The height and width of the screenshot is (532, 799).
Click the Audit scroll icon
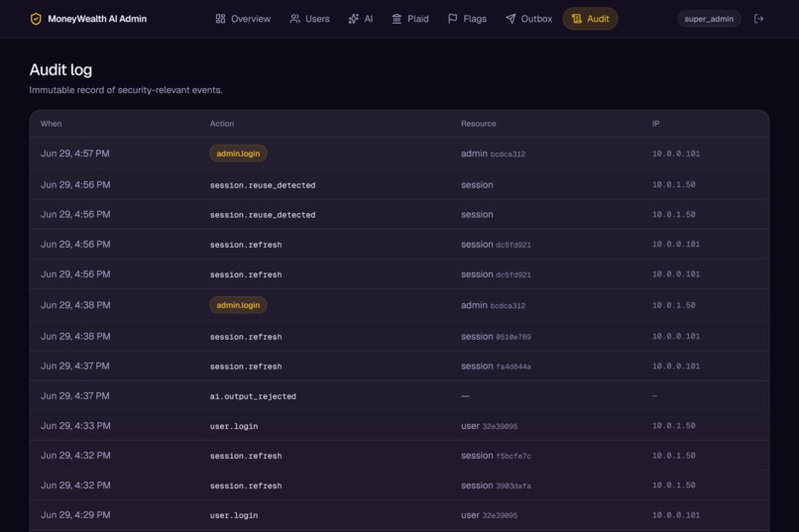(576, 19)
